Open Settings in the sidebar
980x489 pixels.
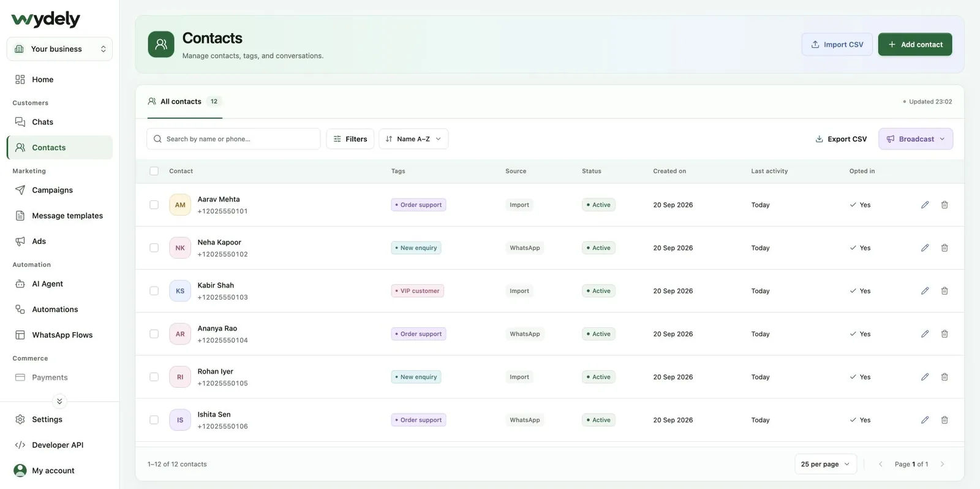coord(59,420)
